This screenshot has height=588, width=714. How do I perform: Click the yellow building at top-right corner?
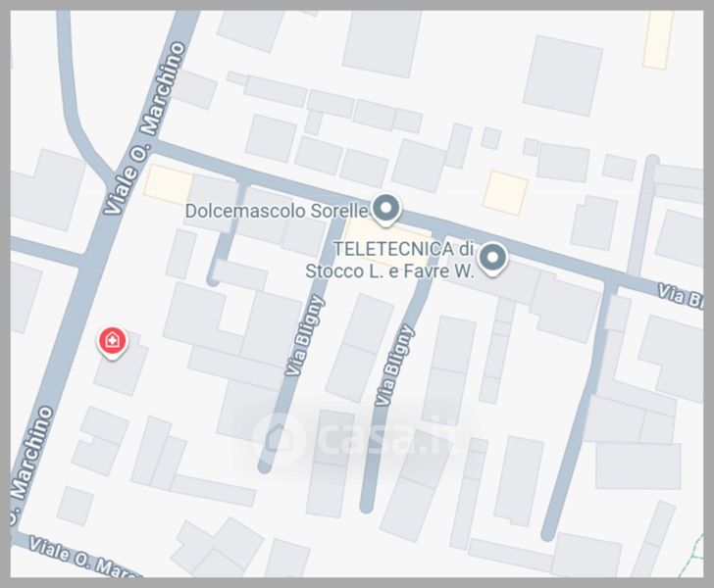coord(658,40)
